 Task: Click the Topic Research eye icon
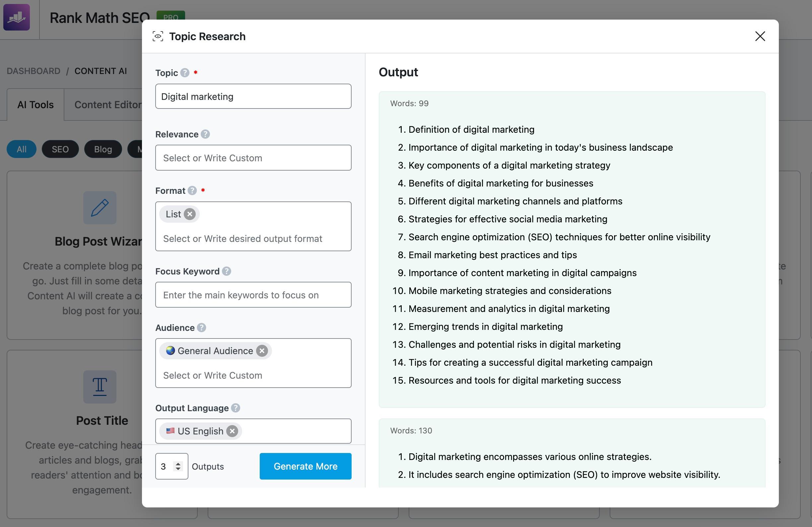(x=158, y=36)
